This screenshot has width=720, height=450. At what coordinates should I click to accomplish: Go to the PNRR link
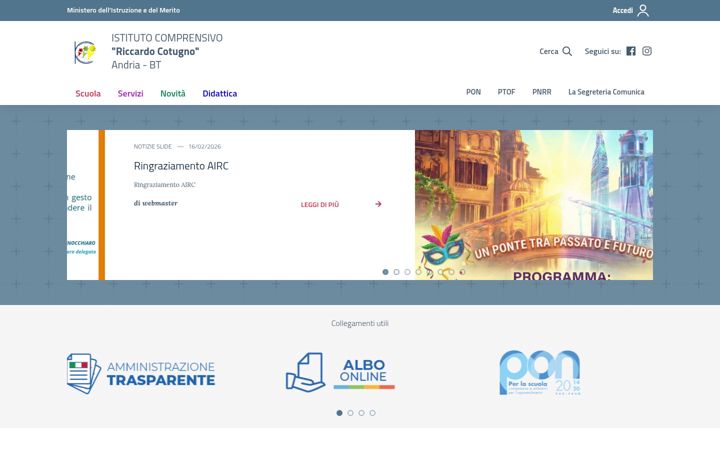point(541,92)
